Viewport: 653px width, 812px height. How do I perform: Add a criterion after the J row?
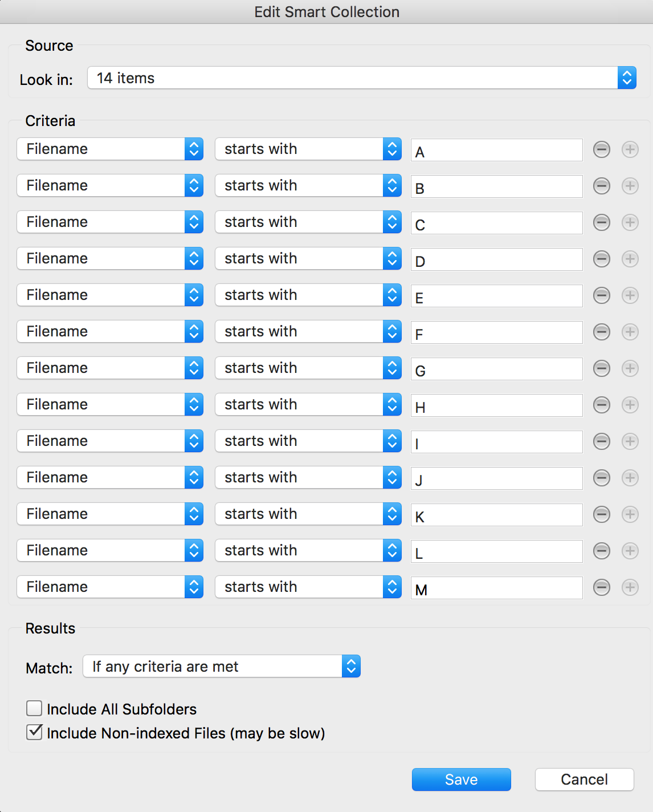point(630,478)
